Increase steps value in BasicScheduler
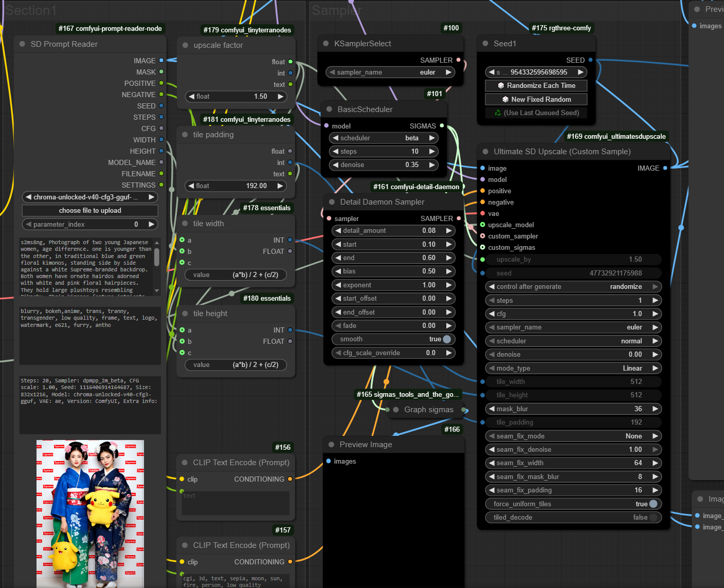The height and width of the screenshot is (588, 724). 432,152
